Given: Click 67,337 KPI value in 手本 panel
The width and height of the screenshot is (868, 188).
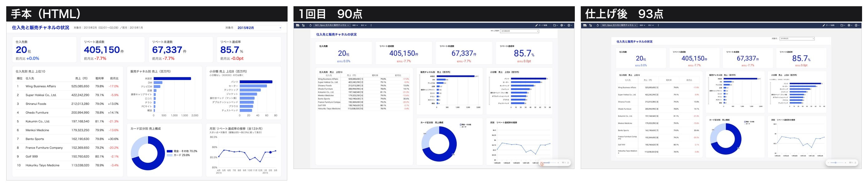Looking at the screenshot, I should tap(167, 50).
